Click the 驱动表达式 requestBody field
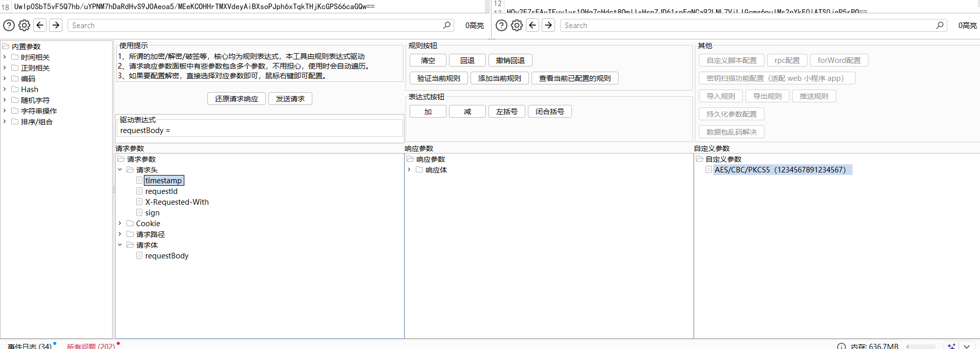 260,130
